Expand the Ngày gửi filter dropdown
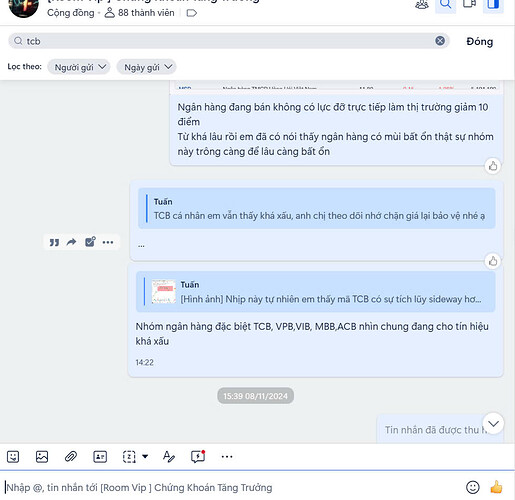This screenshot has width=515, height=500. click(146, 67)
